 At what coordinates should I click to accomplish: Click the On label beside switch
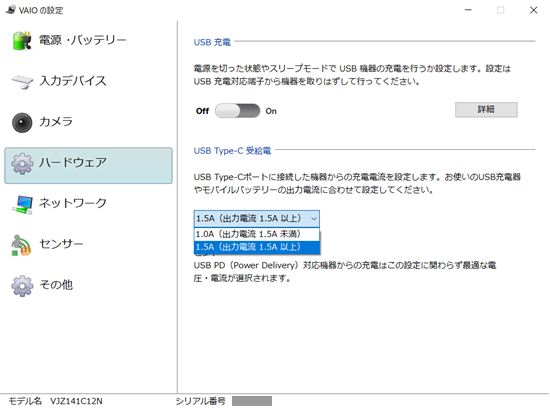pos(271,111)
